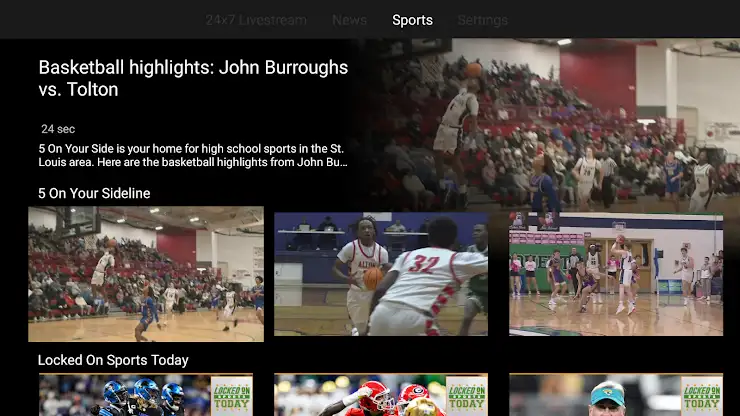Switch to the News tab
This screenshot has height=416, width=740.
click(349, 20)
